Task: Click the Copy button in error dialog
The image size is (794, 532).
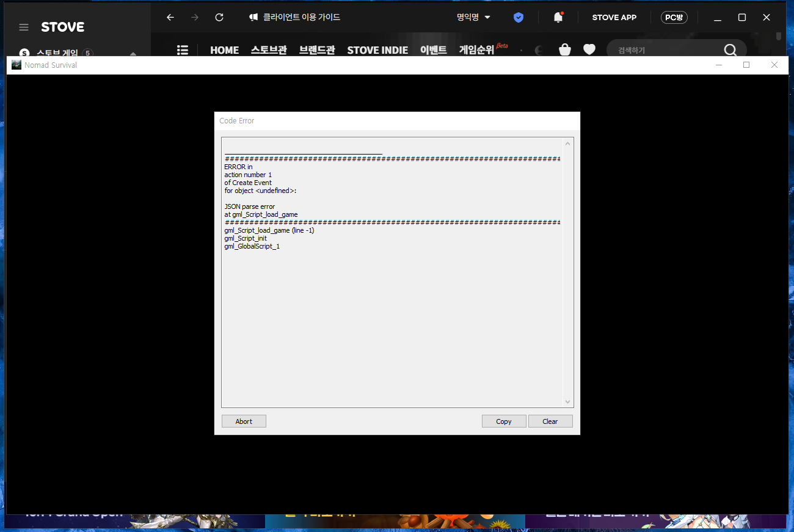Action: pos(503,421)
